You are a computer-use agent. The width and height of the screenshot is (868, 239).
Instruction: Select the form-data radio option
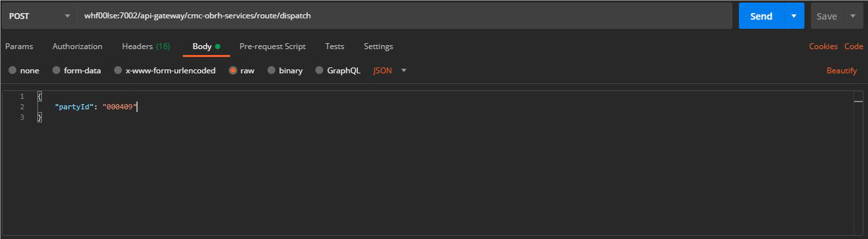point(77,71)
